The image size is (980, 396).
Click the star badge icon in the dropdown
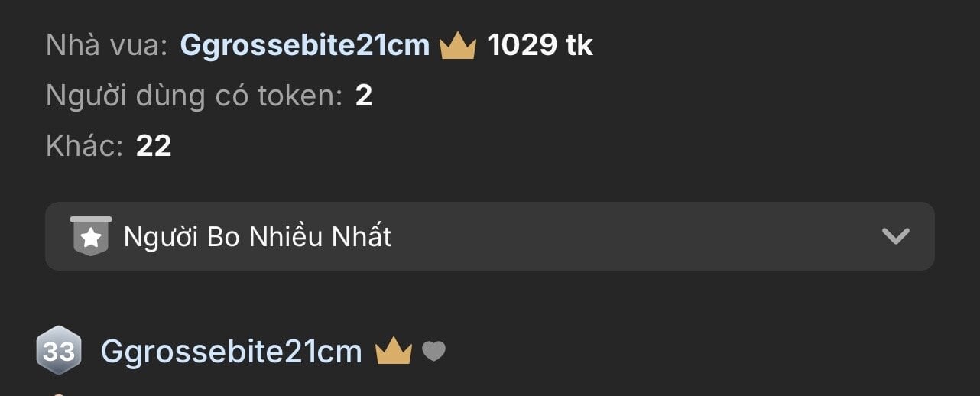pos(91,236)
